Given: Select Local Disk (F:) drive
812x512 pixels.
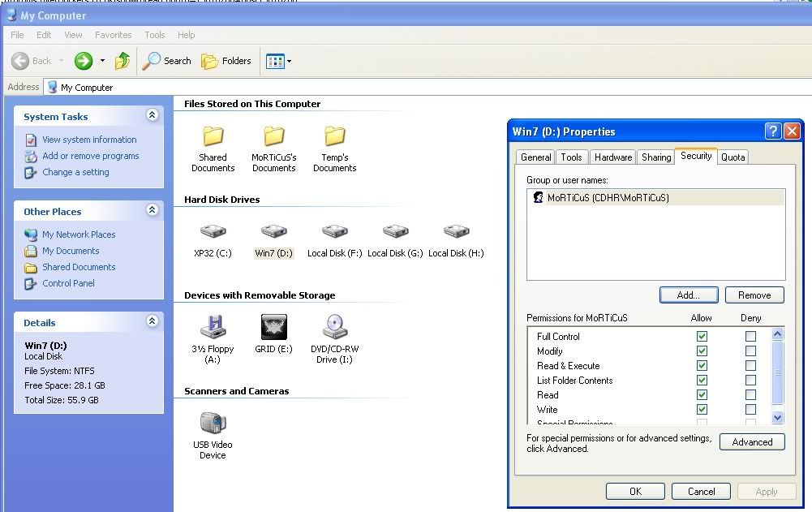Looking at the screenshot, I should (334, 240).
